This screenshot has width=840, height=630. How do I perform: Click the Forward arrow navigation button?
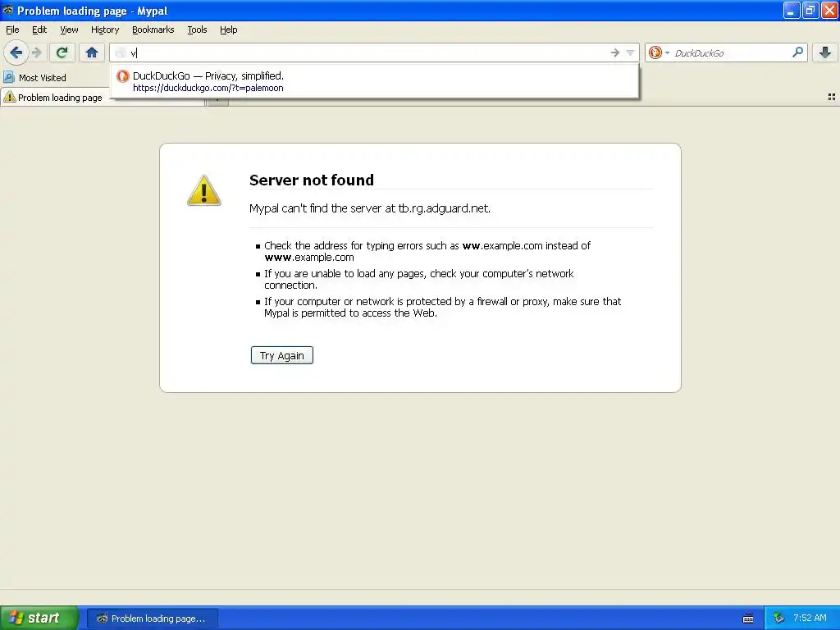pyautogui.click(x=36, y=52)
